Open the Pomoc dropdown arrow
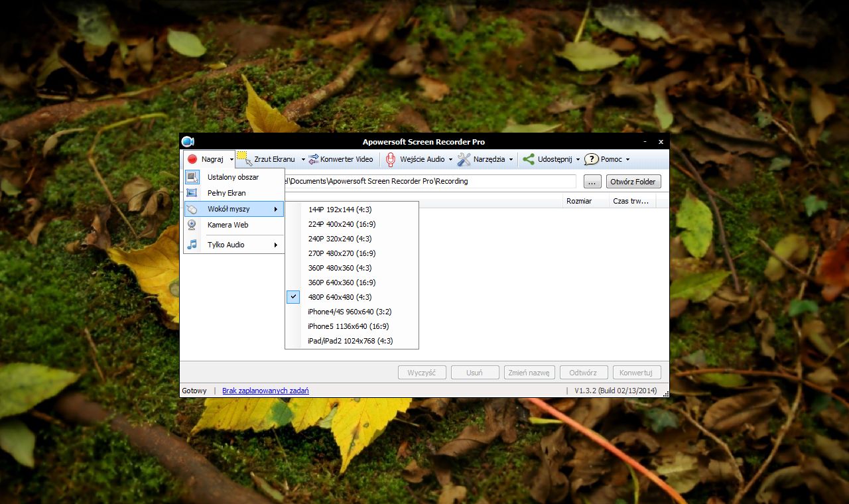This screenshot has height=504, width=849. pyautogui.click(x=627, y=160)
